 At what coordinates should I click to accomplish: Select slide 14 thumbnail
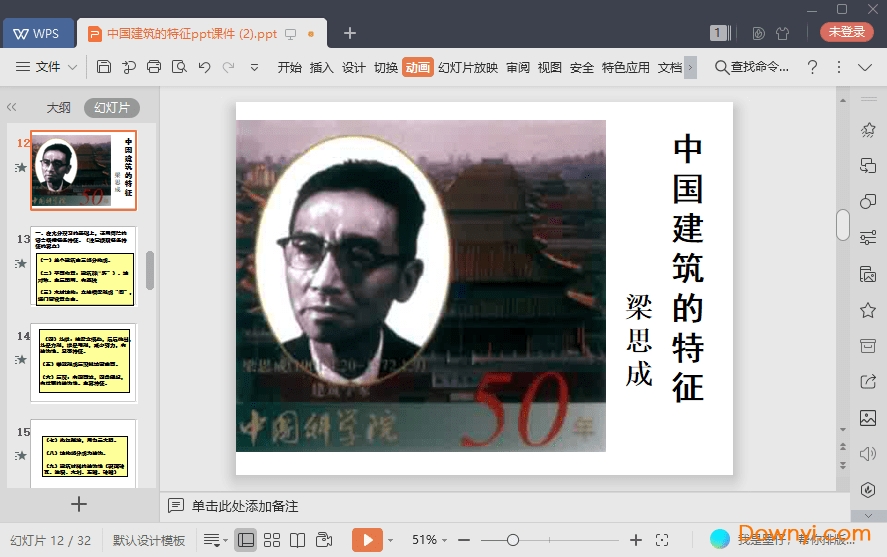pyautogui.click(x=83, y=362)
